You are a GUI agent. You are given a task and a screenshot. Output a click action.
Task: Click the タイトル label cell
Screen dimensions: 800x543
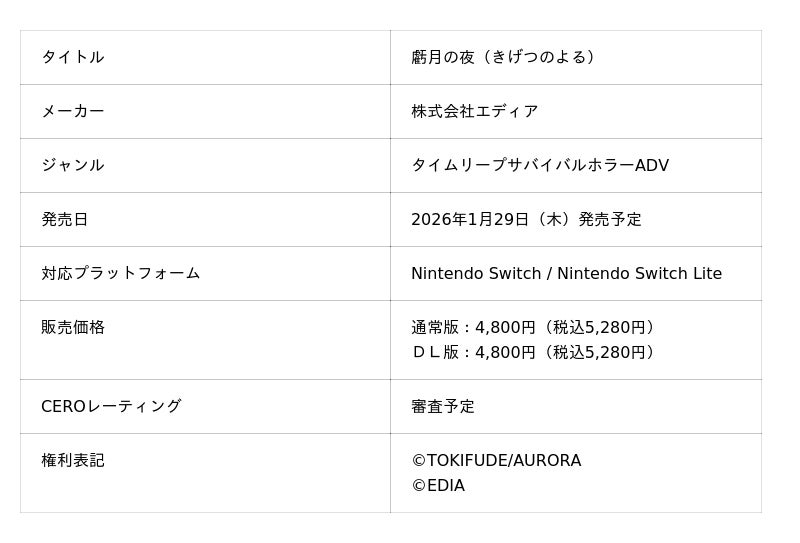72,57
